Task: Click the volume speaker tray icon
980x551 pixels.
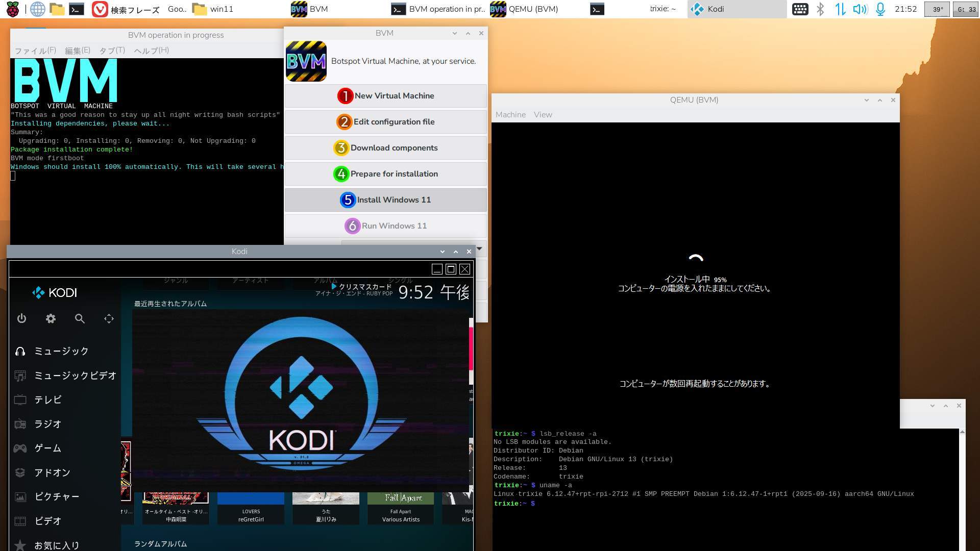Action: pyautogui.click(x=860, y=9)
